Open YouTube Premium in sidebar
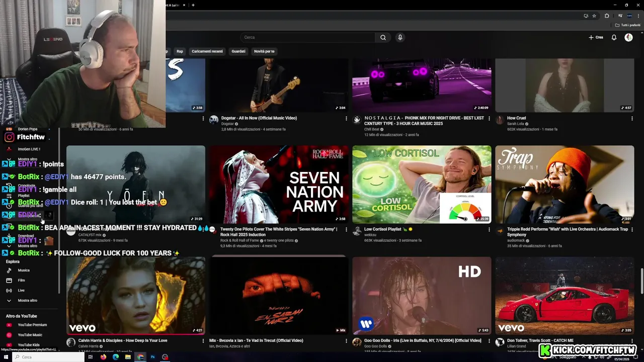Viewport: 644px width, 362px height. tap(30, 325)
